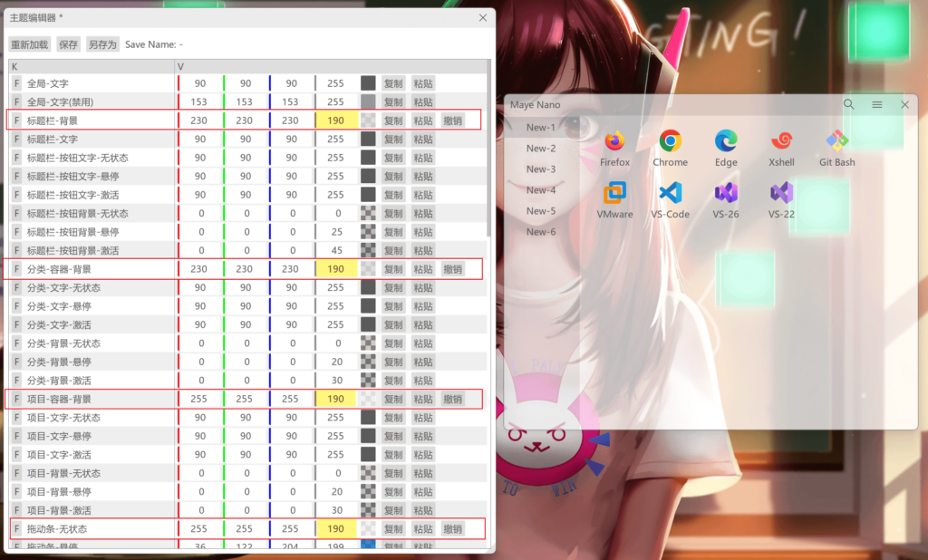Open the color swatch for 全局-文字
This screenshot has width=928, height=560.
coord(368,83)
